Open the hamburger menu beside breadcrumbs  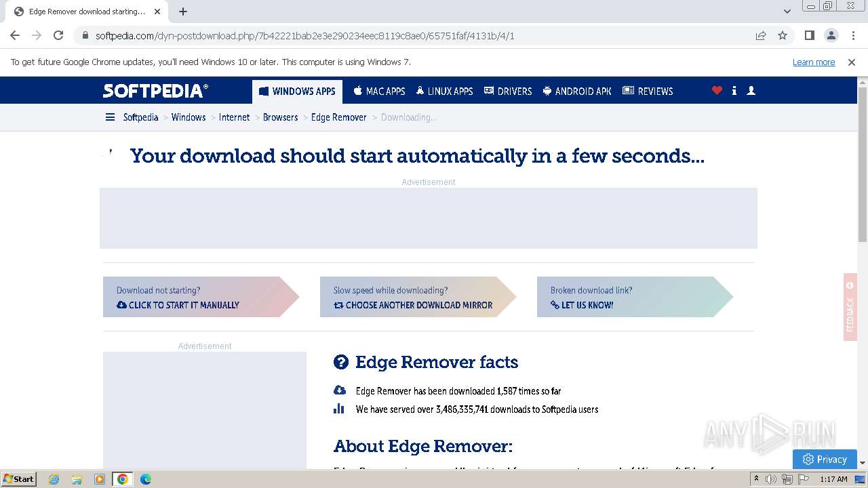[x=110, y=117]
